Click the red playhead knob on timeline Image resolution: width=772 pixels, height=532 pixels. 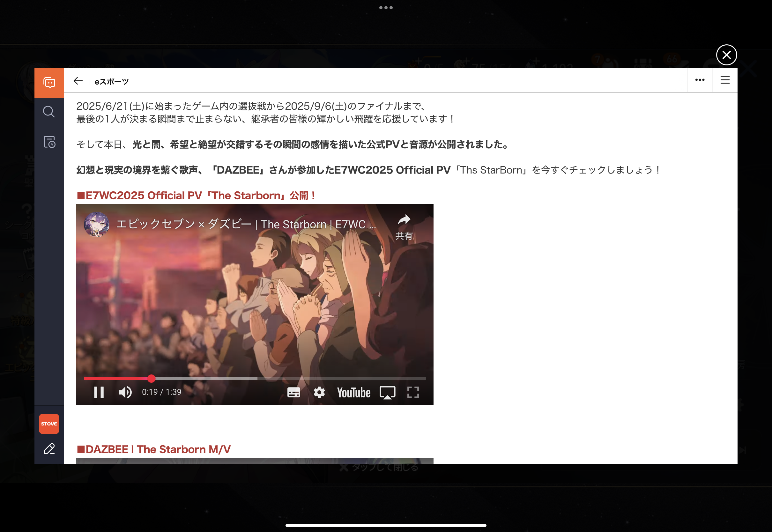coord(151,379)
